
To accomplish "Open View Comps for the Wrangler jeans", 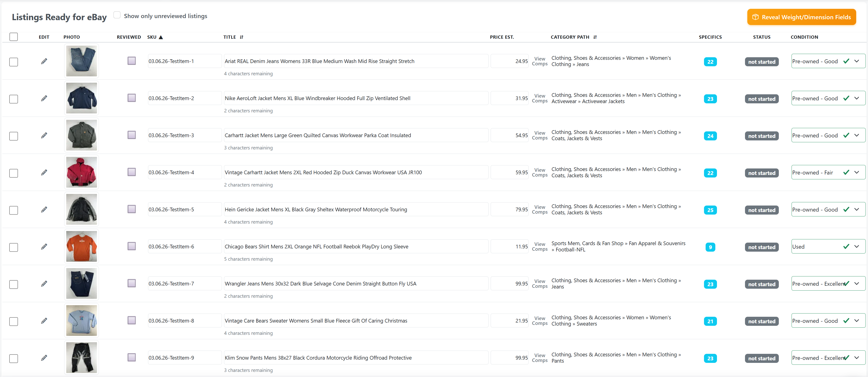I will click(x=540, y=283).
